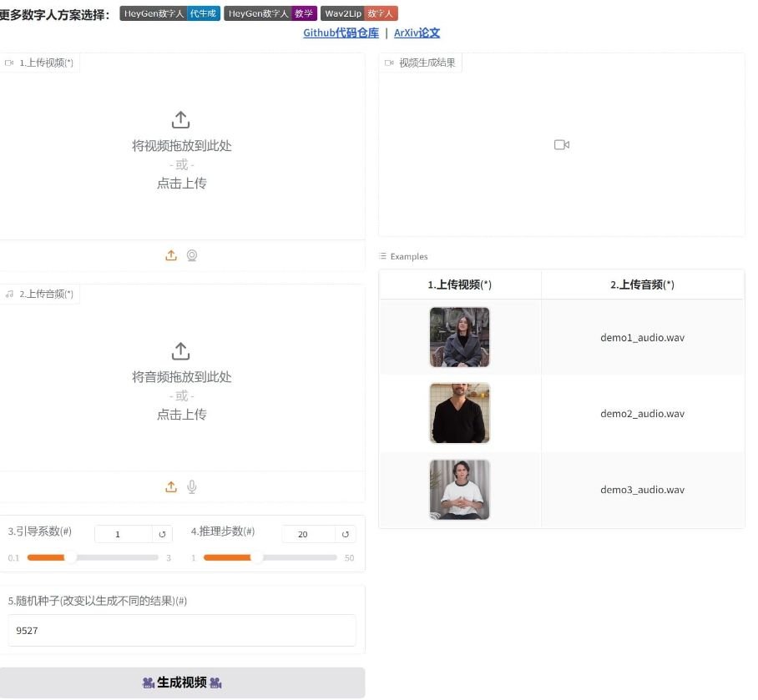
Task: Click the upload icon below the video dropzone
Action: 171,256
